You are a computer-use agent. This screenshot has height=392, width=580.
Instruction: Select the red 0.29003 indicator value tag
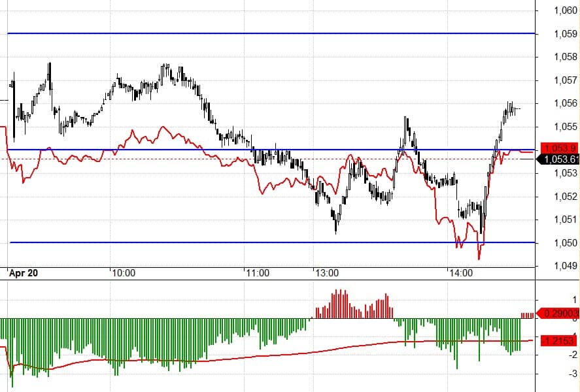tap(558, 314)
